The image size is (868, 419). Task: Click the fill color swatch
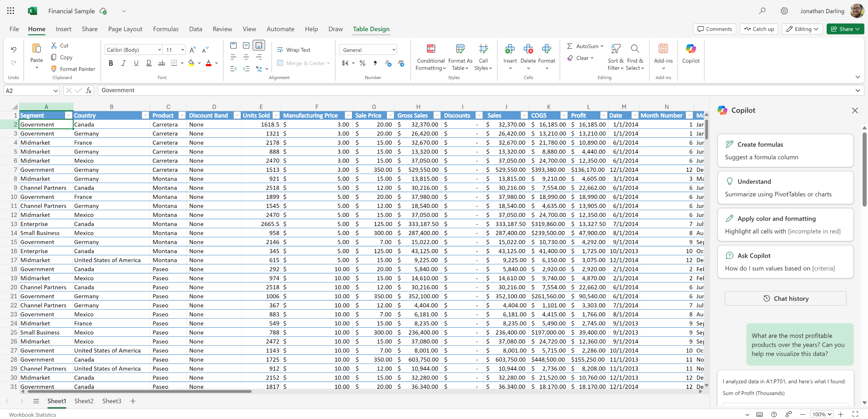point(191,63)
